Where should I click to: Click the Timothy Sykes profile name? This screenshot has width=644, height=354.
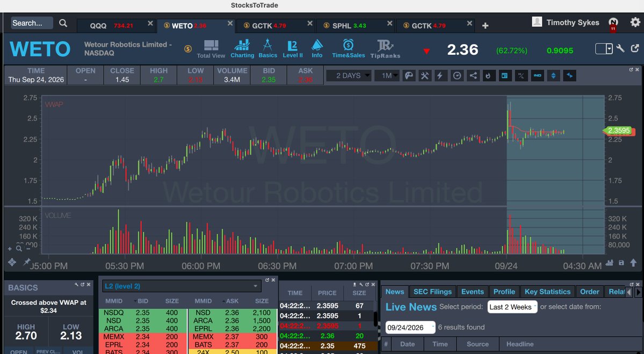click(573, 23)
